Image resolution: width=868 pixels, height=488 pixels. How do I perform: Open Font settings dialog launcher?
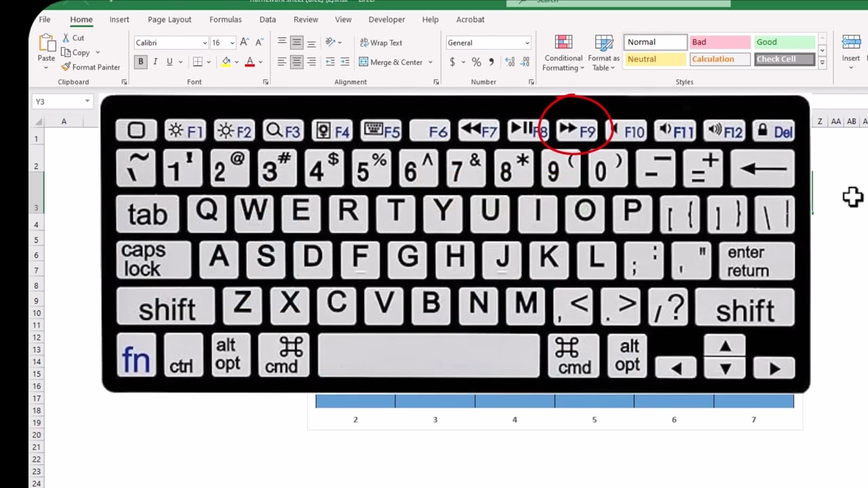click(x=265, y=82)
